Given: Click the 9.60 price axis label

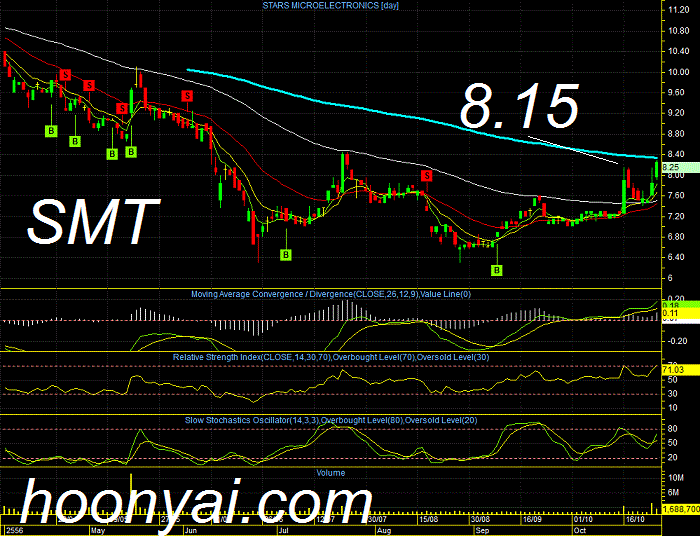Looking at the screenshot, I should tap(678, 92).
